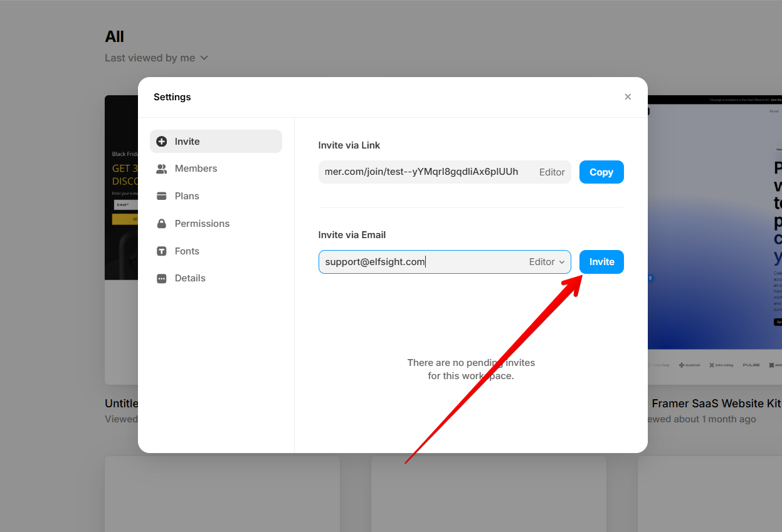
Task: Open the Plans settings tab
Action: point(216,196)
